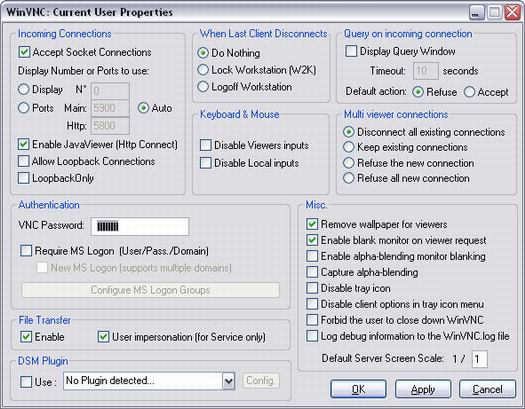Image resolution: width=525 pixels, height=409 pixels.
Task: Click the Cancel button
Action: pos(487,389)
